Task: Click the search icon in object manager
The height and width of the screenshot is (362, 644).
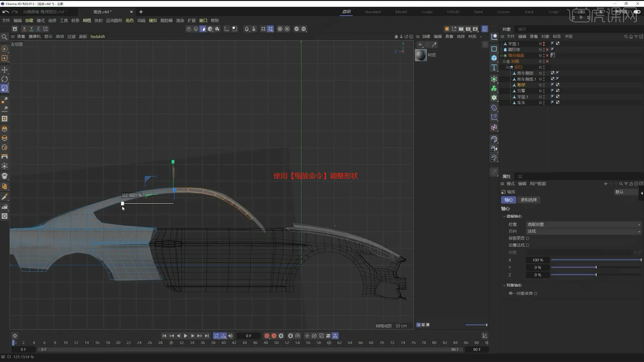Action: (x=626, y=37)
